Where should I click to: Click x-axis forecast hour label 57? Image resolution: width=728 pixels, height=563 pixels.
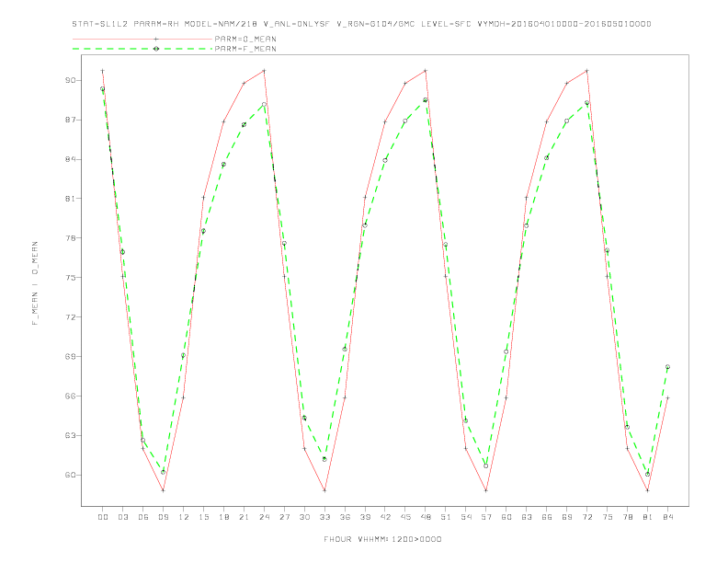pyautogui.click(x=486, y=517)
